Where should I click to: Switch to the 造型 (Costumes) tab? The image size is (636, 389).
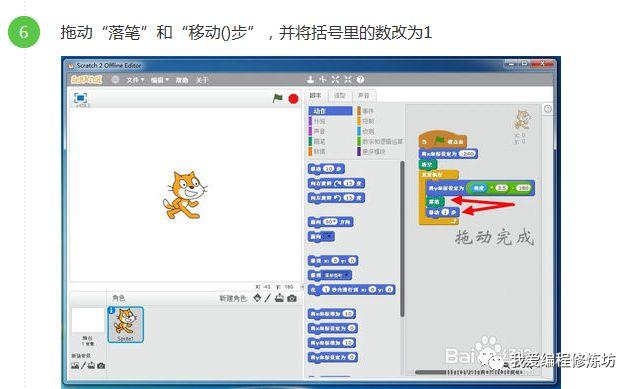(x=339, y=96)
